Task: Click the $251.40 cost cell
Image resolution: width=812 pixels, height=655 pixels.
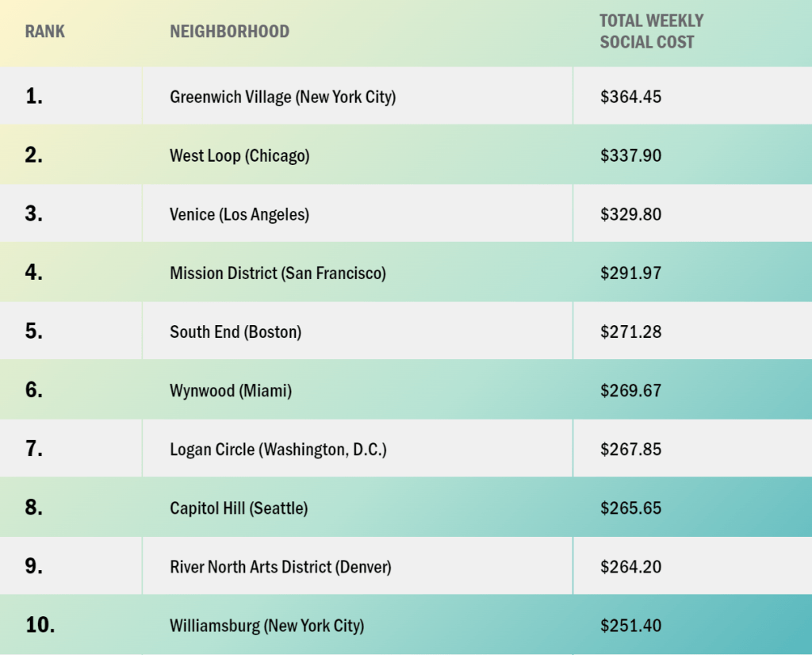Action: (630, 626)
